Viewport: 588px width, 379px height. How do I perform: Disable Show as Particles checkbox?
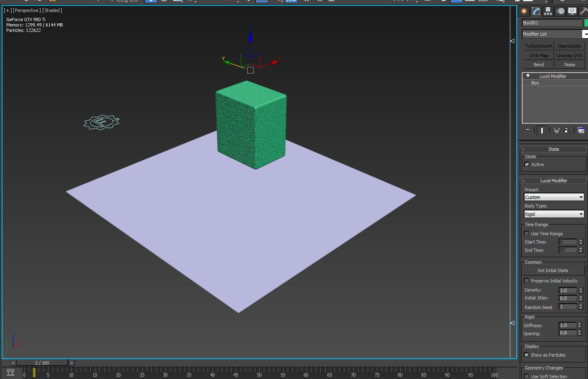coord(527,355)
